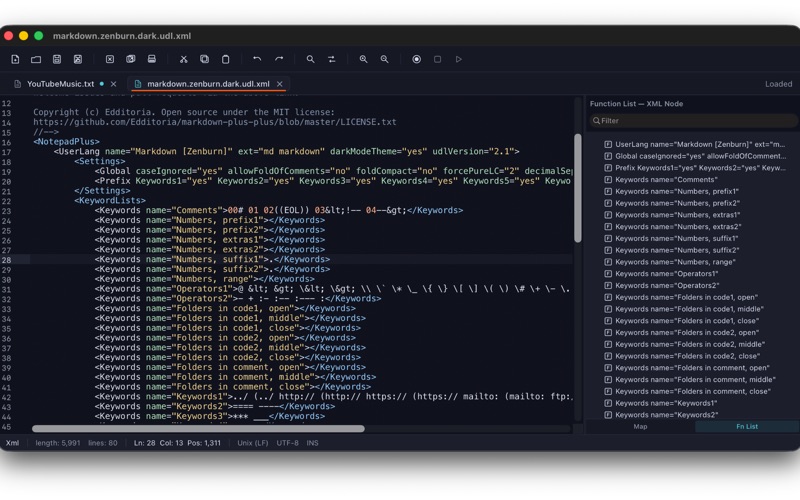Close the markdown.zenburn.dark.udl.xml tab
Viewport: 800px width, 500px height.
tap(280, 84)
